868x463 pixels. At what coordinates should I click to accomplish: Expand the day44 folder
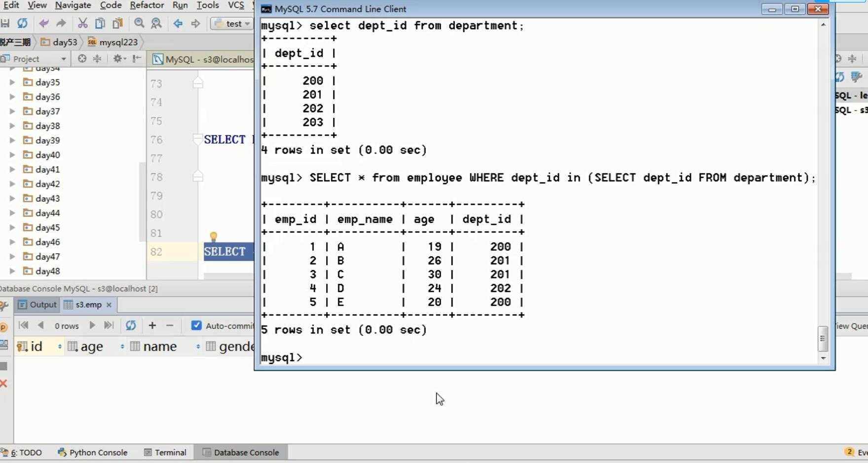pos(12,213)
